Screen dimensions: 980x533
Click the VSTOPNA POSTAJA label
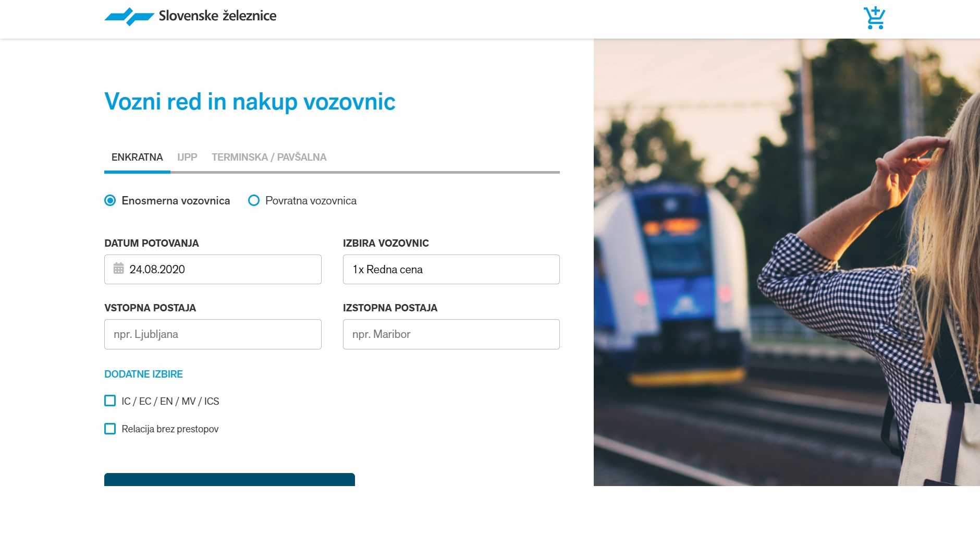(x=150, y=308)
